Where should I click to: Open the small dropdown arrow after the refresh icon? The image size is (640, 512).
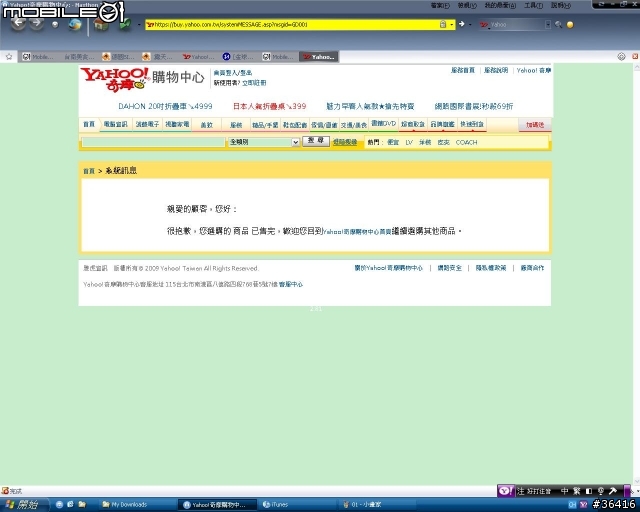pos(139,24)
